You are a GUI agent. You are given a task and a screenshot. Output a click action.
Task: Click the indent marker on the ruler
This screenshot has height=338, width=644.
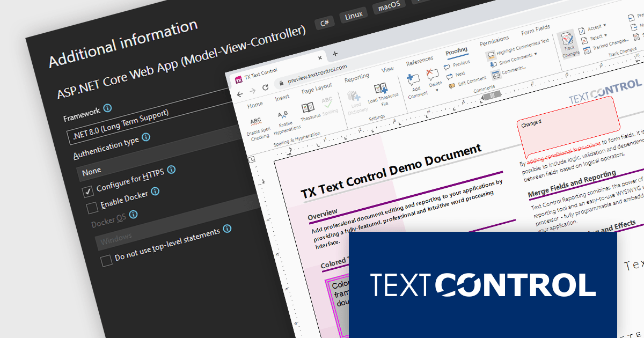291,155
